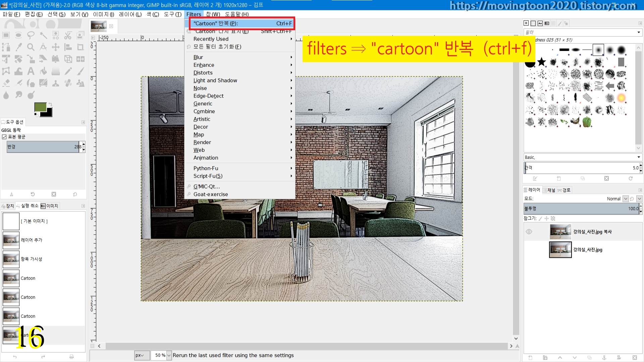Open the Basic brush tag dropdown
The height and width of the screenshot is (362, 644).
pyautogui.click(x=639, y=157)
